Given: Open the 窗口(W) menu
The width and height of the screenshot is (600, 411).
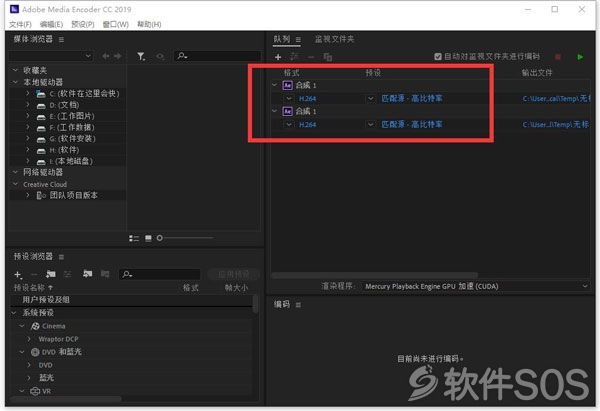Looking at the screenshot, I should tap(116, 24).
